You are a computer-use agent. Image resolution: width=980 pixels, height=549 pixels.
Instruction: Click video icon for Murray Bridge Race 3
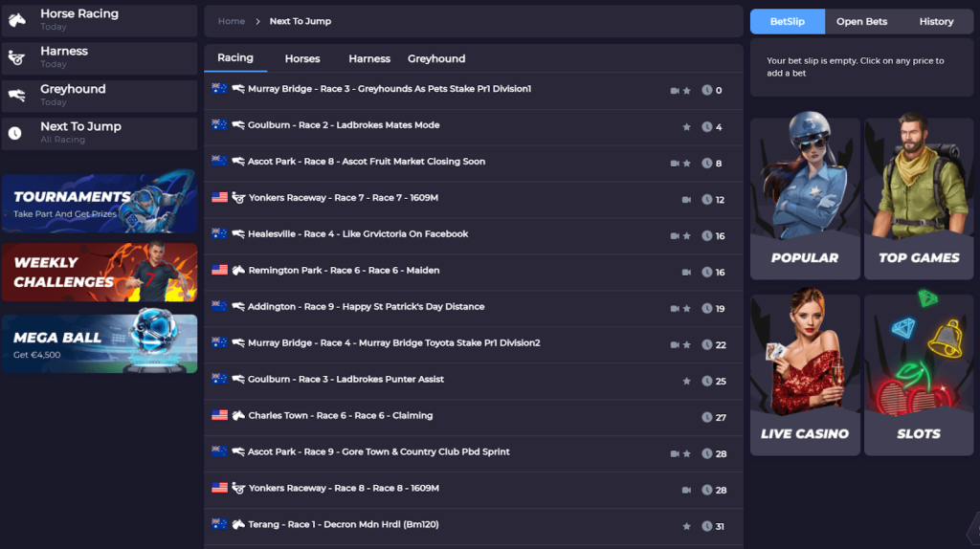click(x=675, y=91)
